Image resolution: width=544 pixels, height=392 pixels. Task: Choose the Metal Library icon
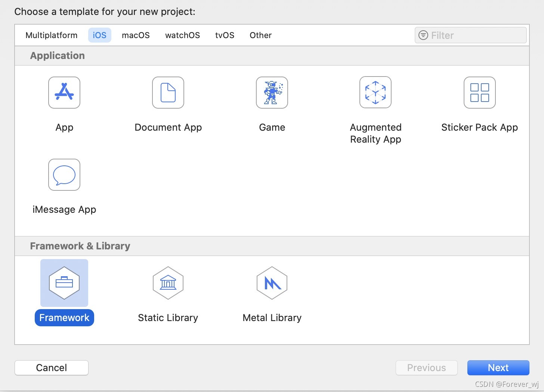click(x=272, y=283)
